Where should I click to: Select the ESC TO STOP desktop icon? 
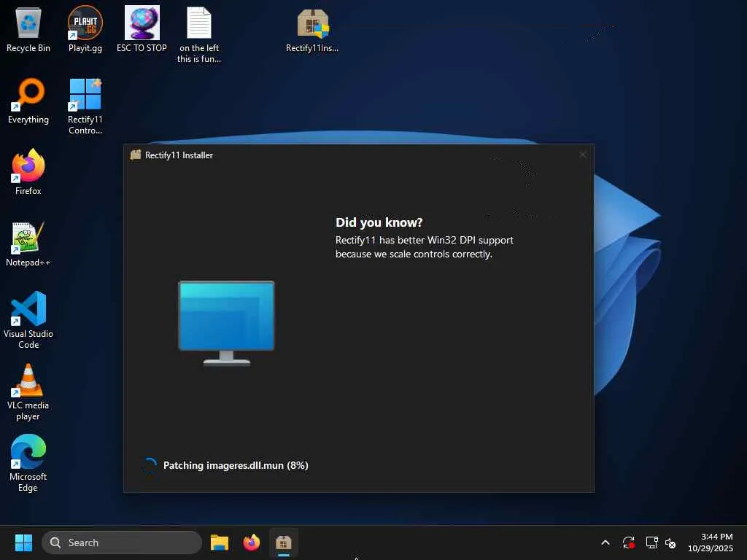(x=142, y=29)
